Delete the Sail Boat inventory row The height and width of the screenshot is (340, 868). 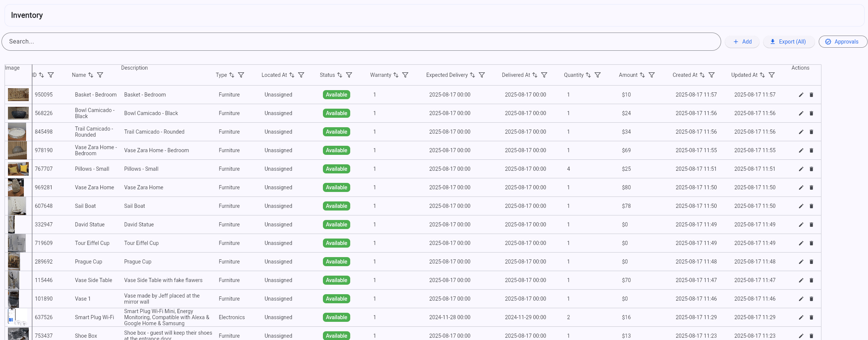click(811, 206)
